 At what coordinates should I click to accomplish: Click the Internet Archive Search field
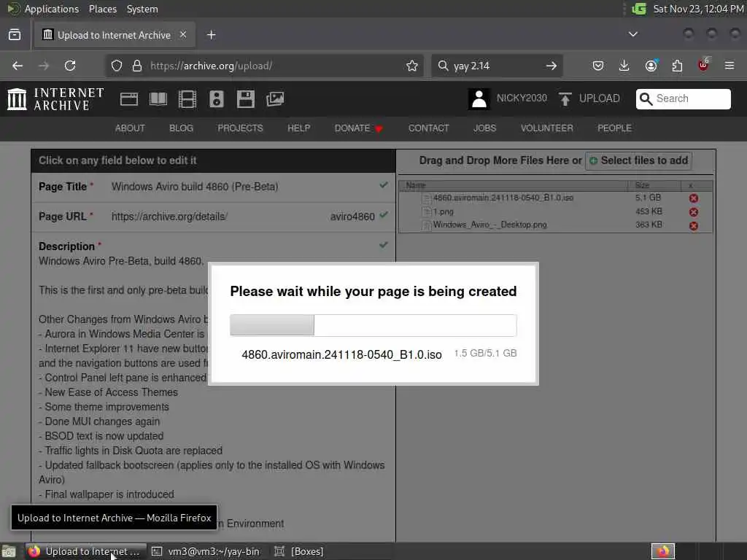click(683, 98)
